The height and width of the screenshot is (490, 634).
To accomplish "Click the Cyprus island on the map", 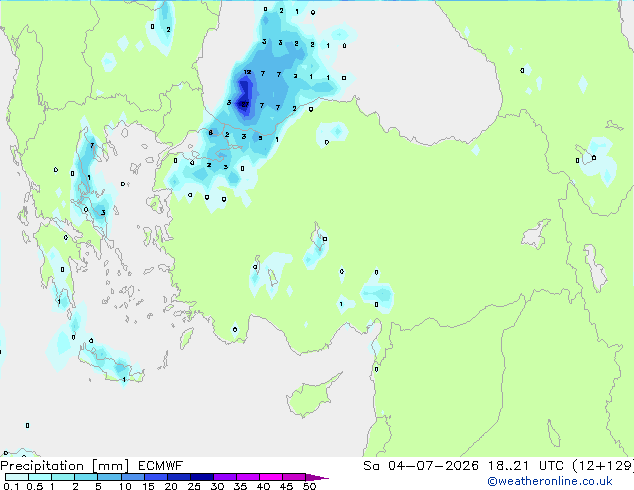I will [x=311, y=397].
